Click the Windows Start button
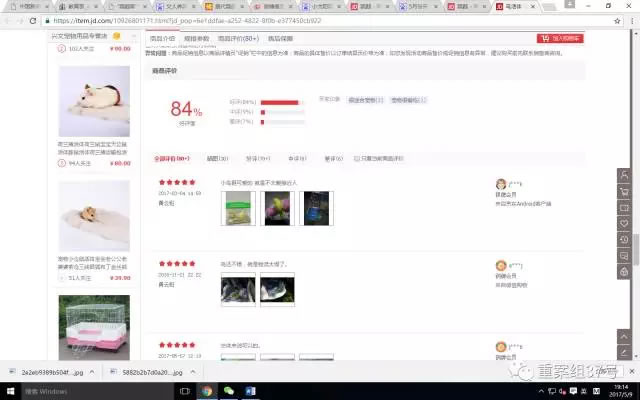 pos(10,391)
